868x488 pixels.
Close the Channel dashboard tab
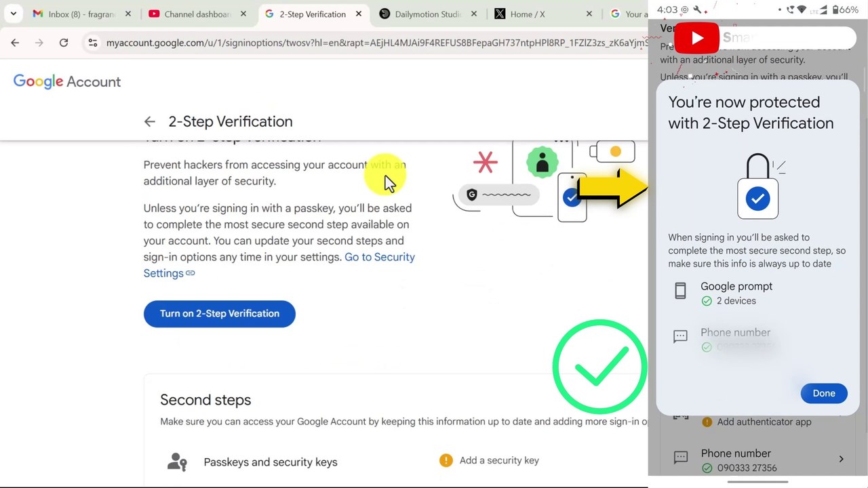pos(243,14)
